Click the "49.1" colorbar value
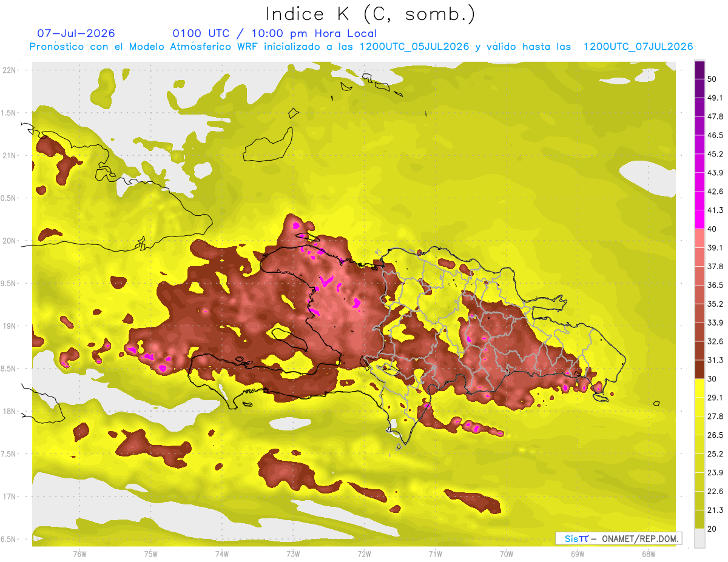 coord(715,98)
